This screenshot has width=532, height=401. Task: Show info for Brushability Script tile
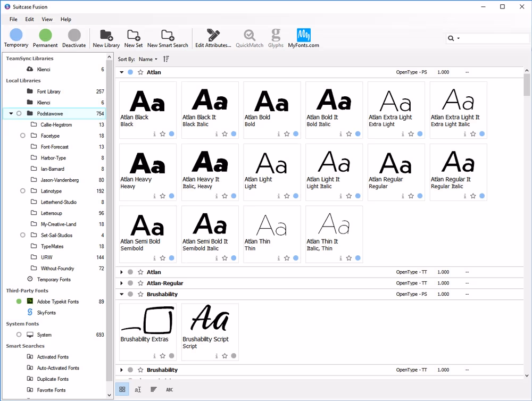[217, 356]
